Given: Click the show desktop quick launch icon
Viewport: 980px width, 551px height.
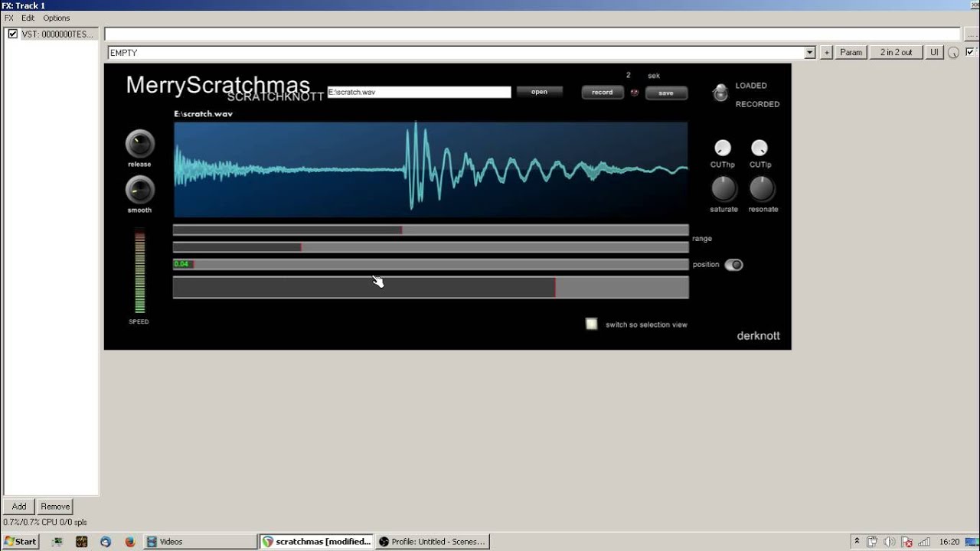Looking at the screenshot, I should click(57, 541).
